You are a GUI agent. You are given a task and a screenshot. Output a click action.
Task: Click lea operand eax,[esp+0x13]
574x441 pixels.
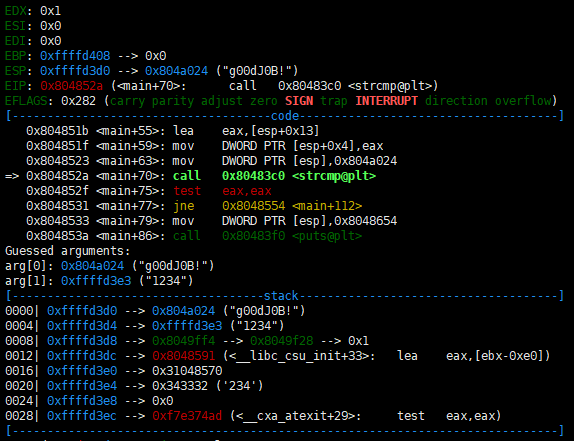[271, 131]
